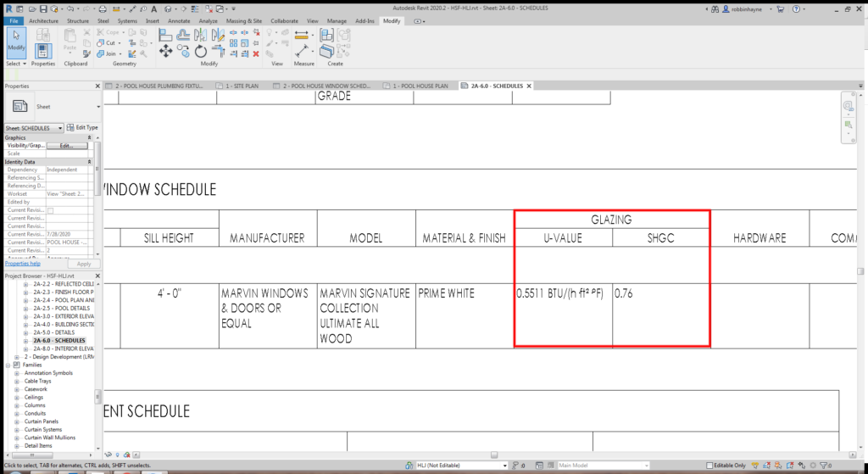Image resolution: width=868 pixels, height=474 pixels.
Task: Close the Properties panel
Action: tap(98, 86)
